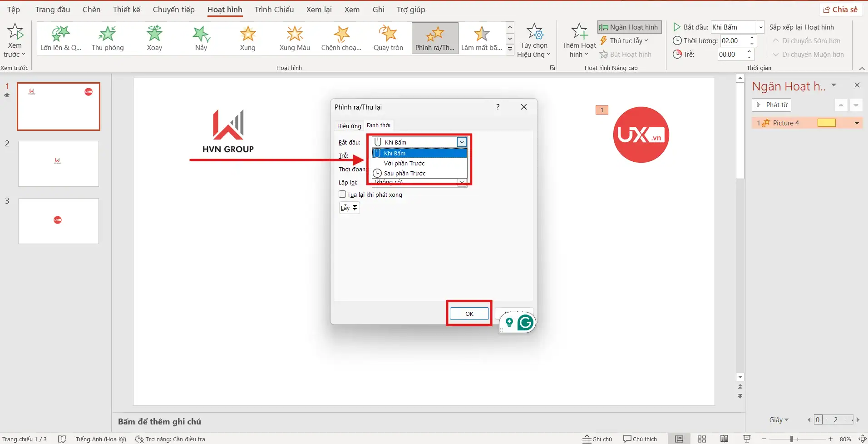The image size is (868, 444).
Task: Click the notes area to add notes
Action: click(159, 422)
